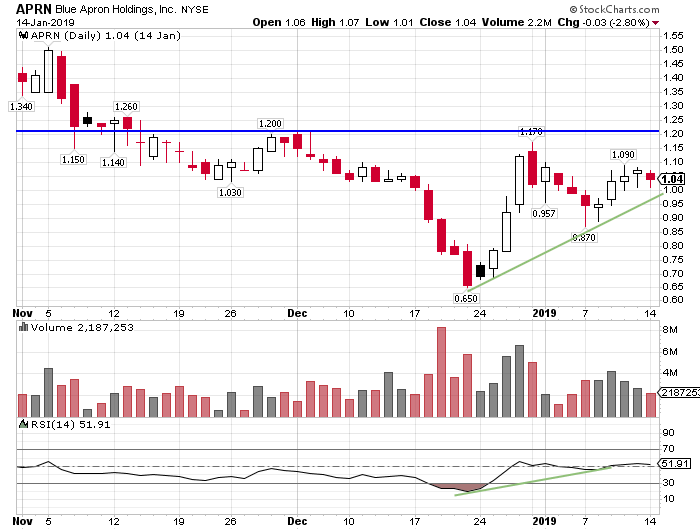The height and width of the screenshot is (530, 700).
Task: Click the volume bars icon beside Volume label
Action: tap(24, 327)
